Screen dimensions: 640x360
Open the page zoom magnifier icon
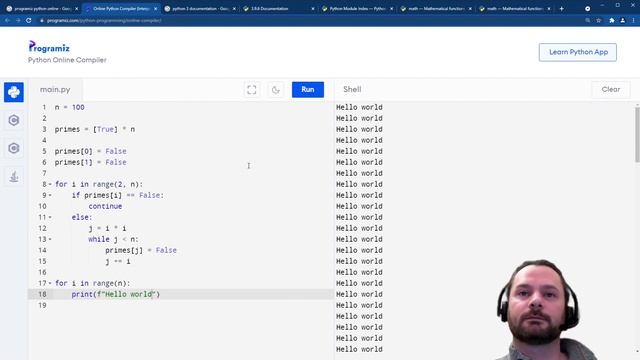tap(588, 20)
